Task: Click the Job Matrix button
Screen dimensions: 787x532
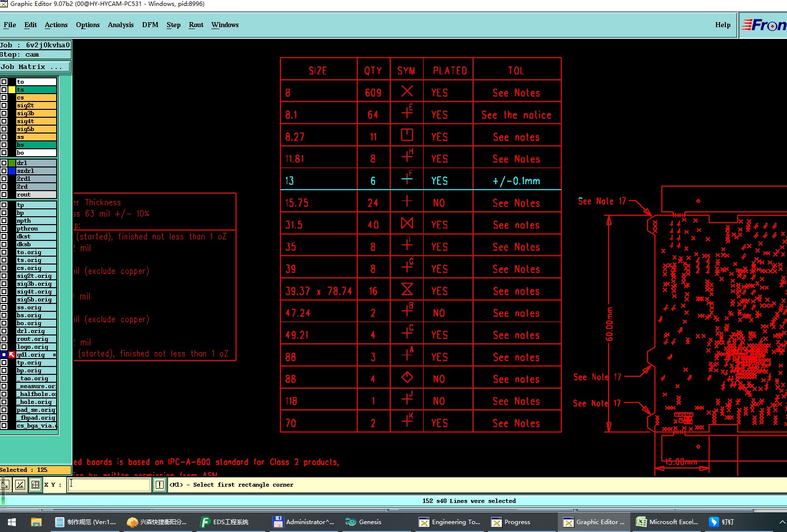Action: click(35, 66)
